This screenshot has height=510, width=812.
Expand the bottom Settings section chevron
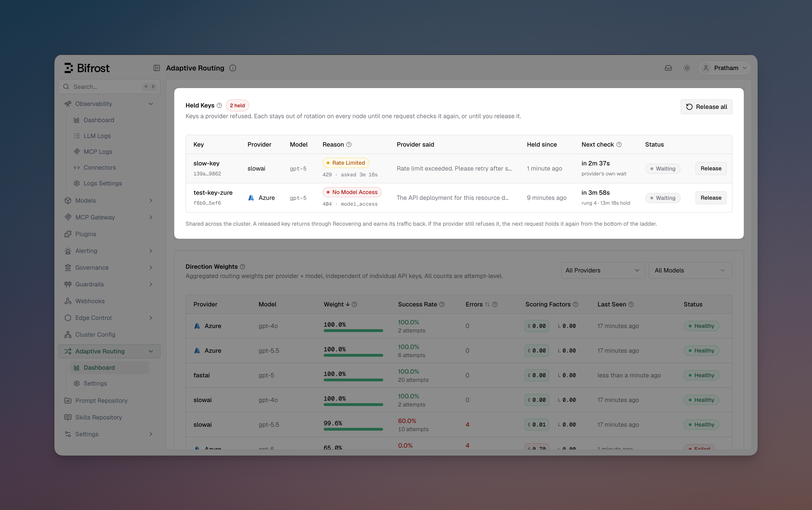pos(151,434)
